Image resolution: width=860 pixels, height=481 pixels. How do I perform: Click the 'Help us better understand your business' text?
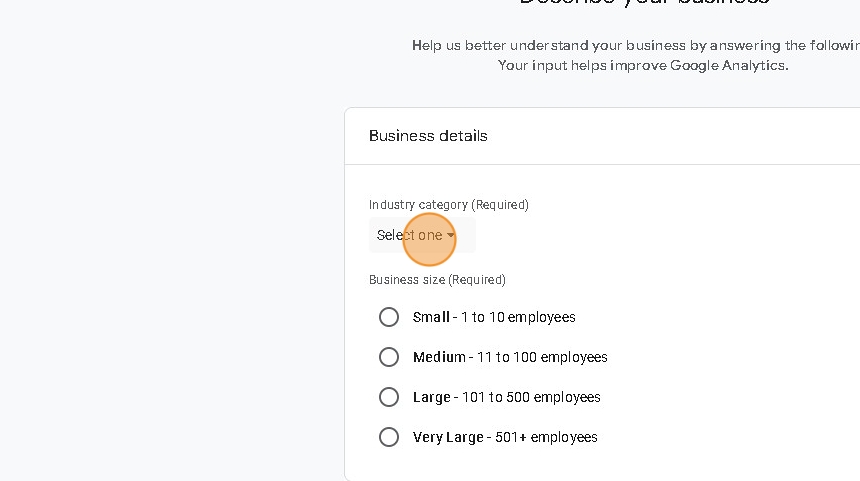pyautogui.click(x=635, y=45)
